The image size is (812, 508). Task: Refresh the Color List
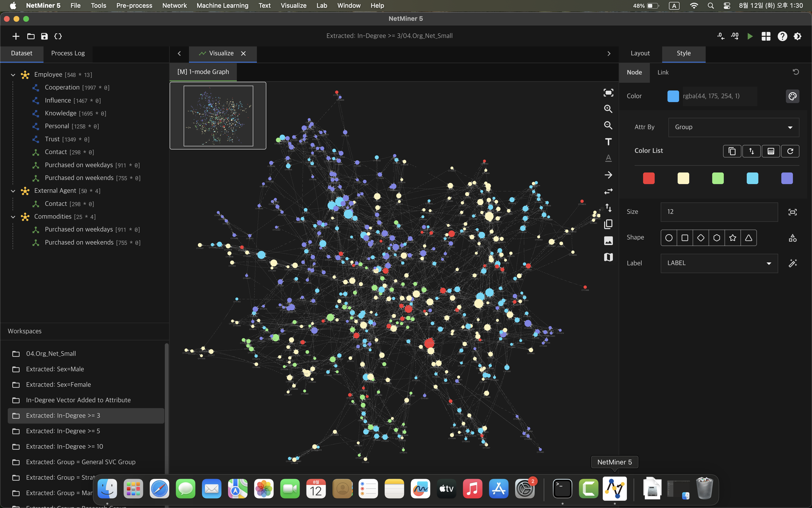point(790,151)
